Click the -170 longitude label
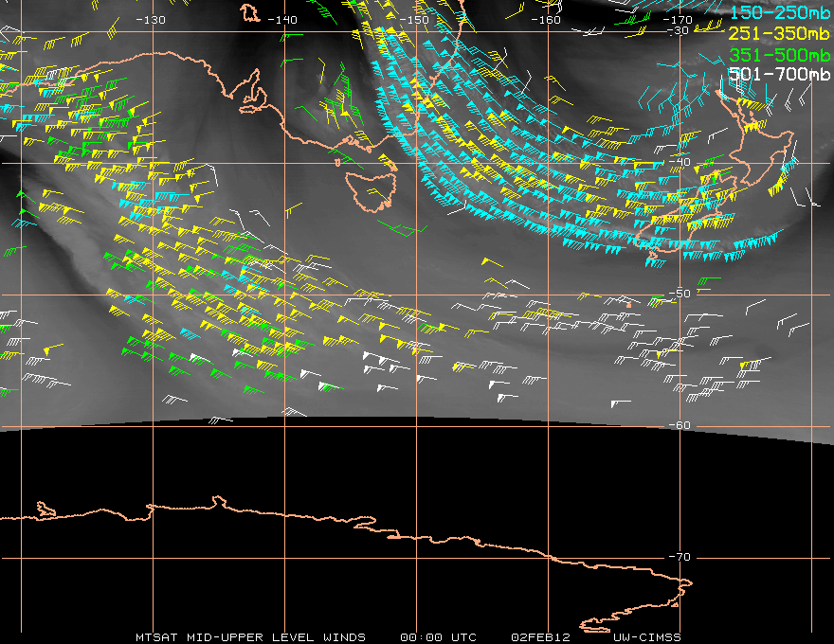This screenshot has width=834, height=644. click(679, 19)
